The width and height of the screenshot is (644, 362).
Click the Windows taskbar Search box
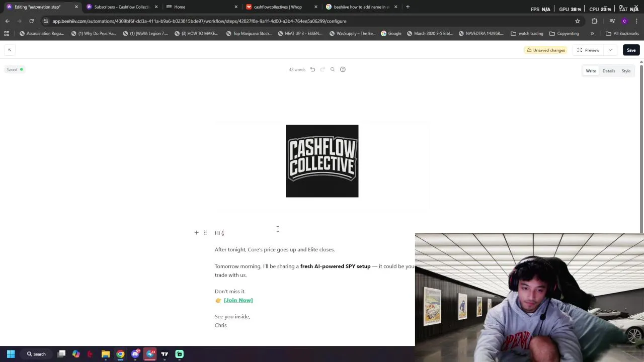click(37, 354)
